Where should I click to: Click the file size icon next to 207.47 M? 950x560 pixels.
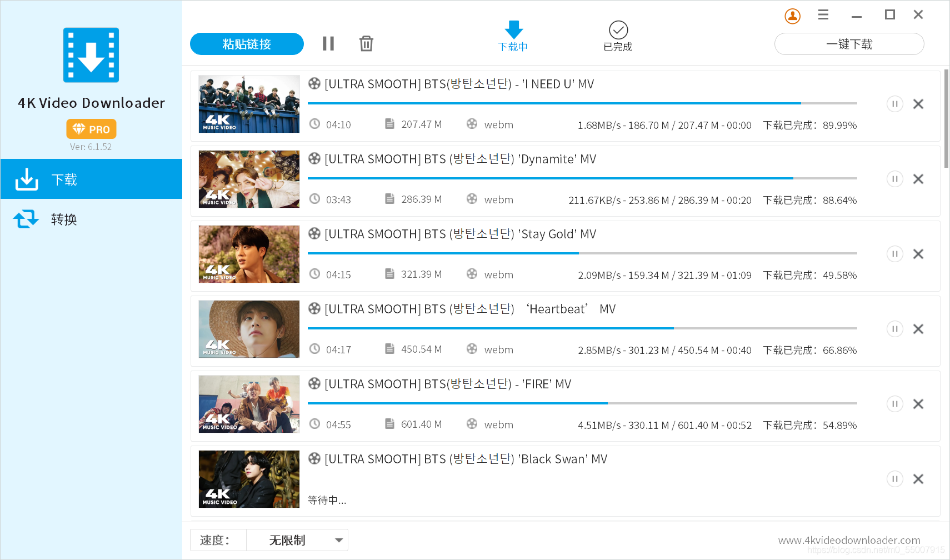pos(389,123)
